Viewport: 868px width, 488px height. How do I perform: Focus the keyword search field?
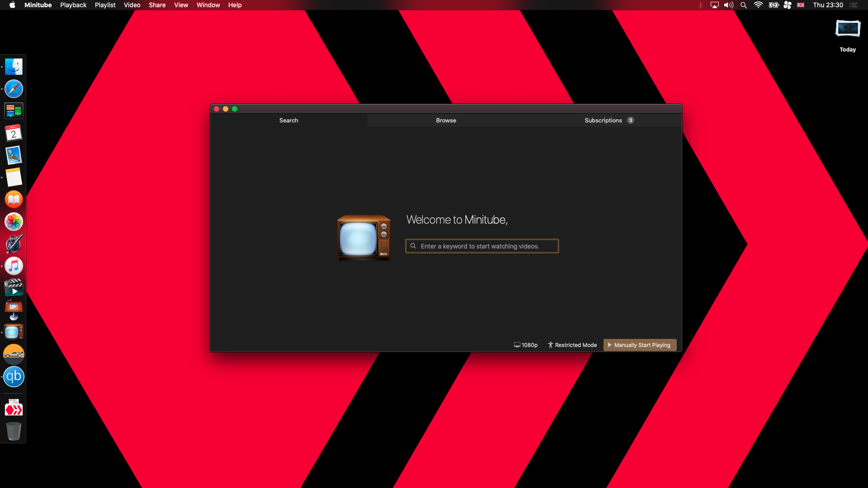[x=482, y=246]
